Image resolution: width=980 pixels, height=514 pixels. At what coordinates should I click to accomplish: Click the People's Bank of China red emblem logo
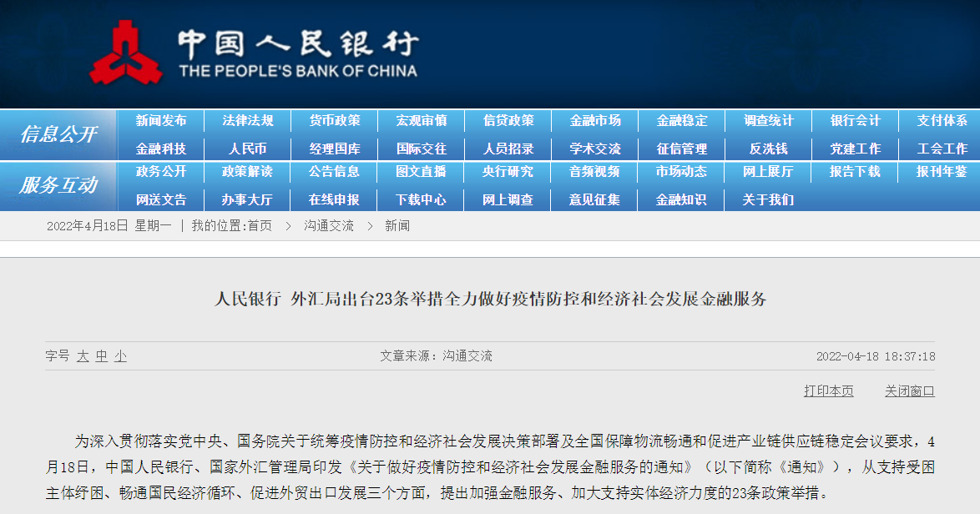125,53
